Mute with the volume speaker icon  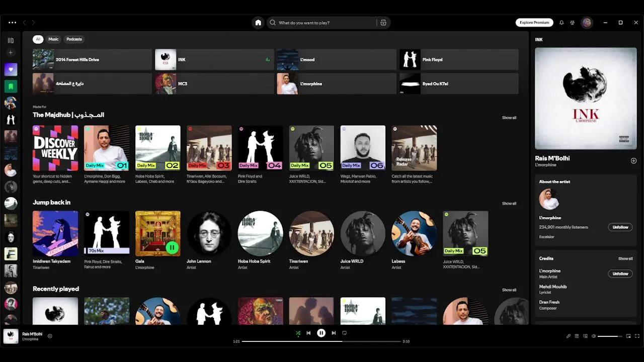point(594,336)
